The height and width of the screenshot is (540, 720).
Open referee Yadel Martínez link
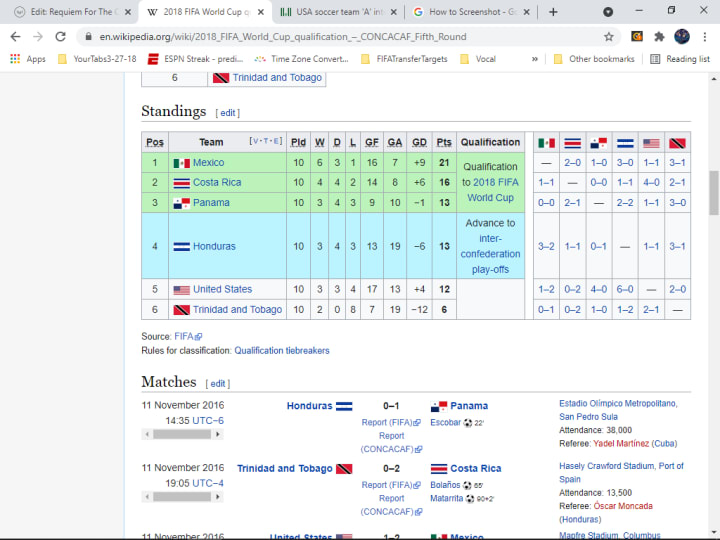pos(621,444)
